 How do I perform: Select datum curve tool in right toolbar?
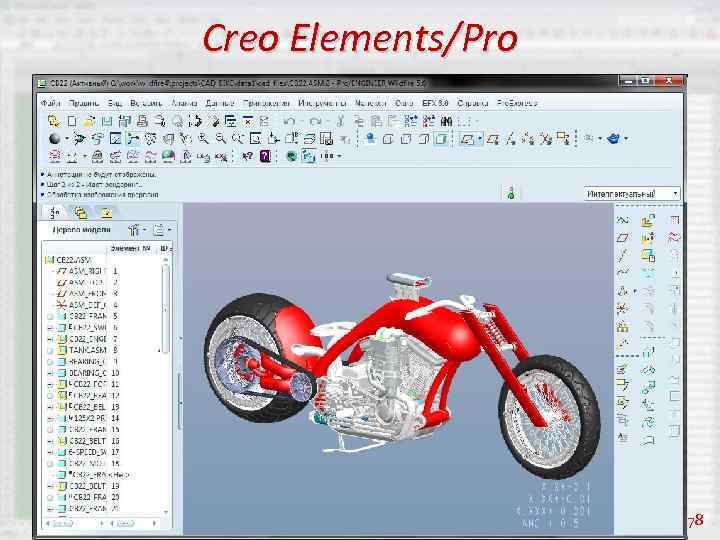pyautogui.click(x=623, y=273)
